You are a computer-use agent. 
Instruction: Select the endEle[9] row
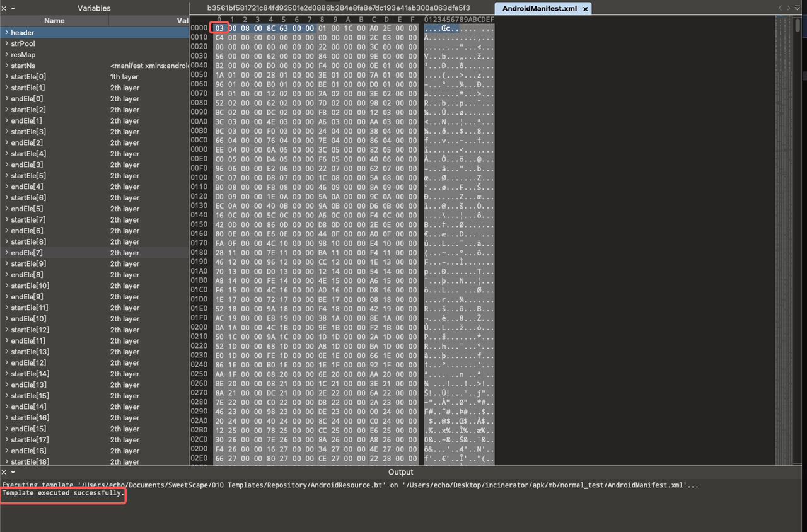pyautogui.click(x=95, y=297)
